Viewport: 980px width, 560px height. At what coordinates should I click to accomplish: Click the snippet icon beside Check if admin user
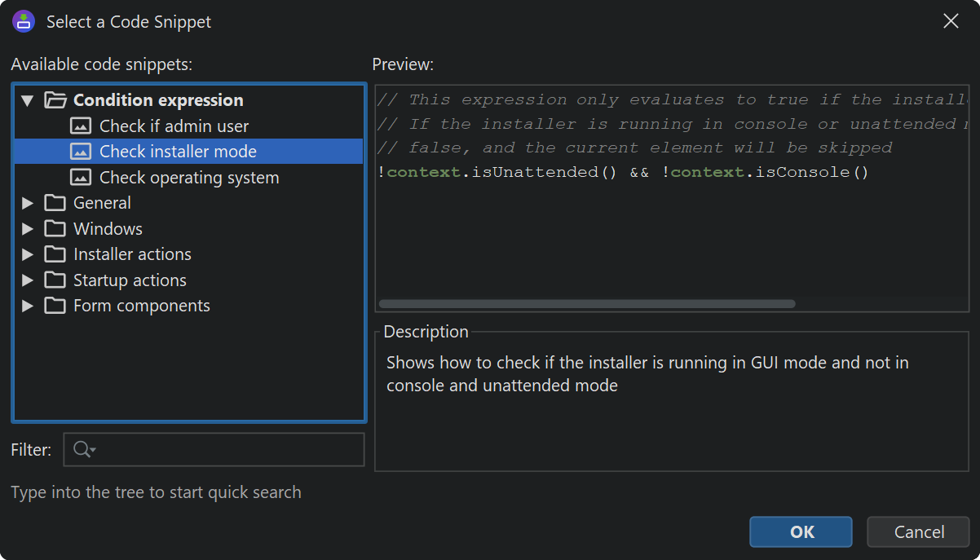[x=81, y=126]
